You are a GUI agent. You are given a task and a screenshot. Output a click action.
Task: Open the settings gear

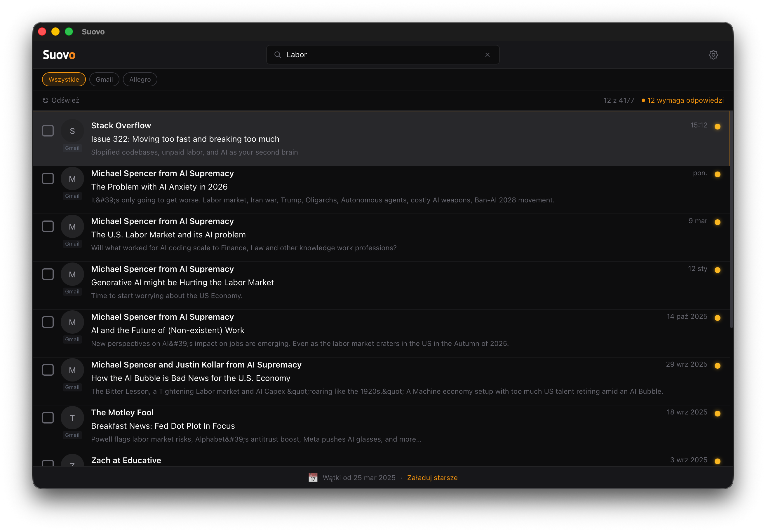pos(714,55)
